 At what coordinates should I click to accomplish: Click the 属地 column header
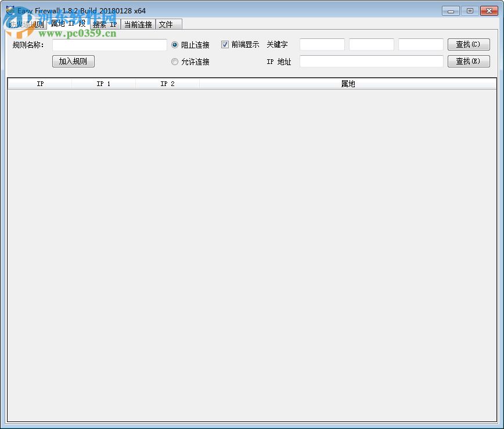pos(348,83)
